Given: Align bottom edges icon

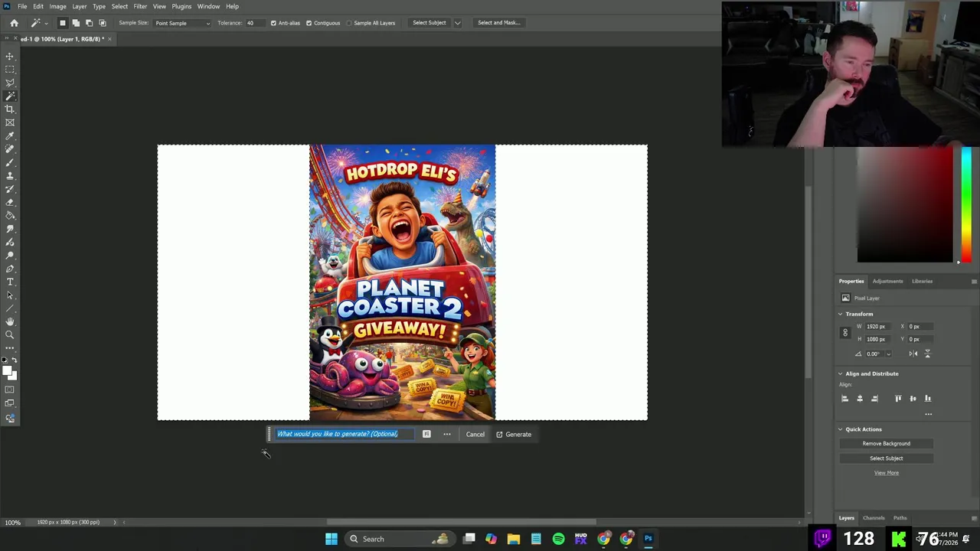Looking at the screenshot, I should click(x=928, y=399).
